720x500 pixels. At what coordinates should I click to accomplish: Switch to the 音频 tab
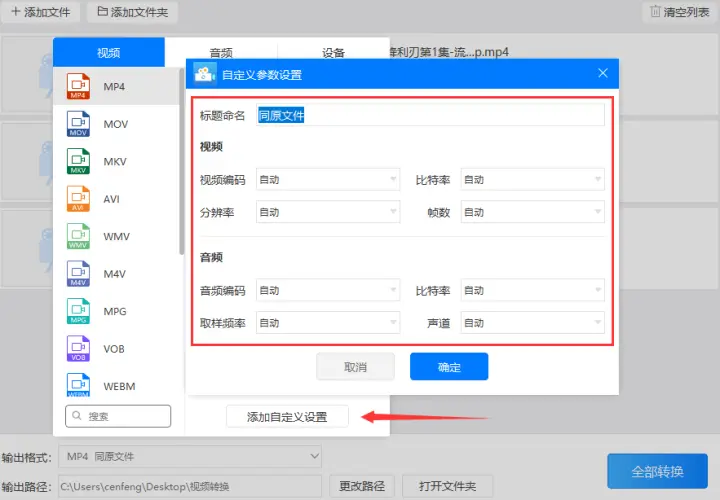221,52
